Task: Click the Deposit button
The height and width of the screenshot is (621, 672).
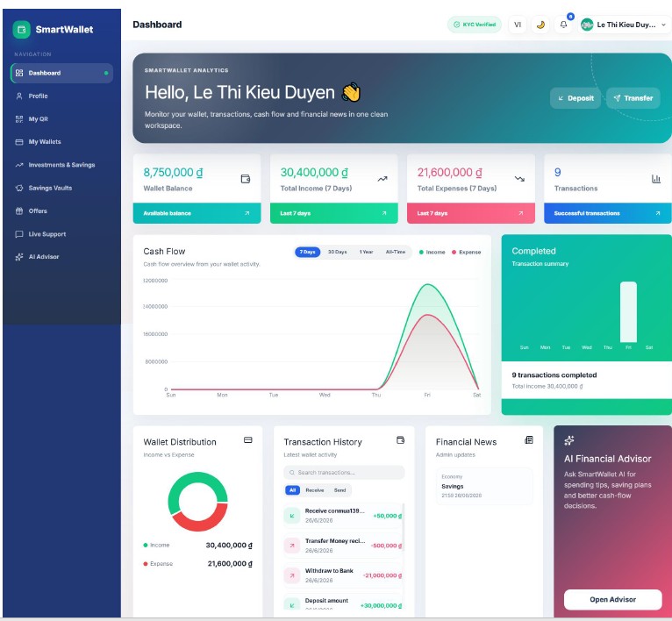Action: pyautogui.click(x=575, y=98)
